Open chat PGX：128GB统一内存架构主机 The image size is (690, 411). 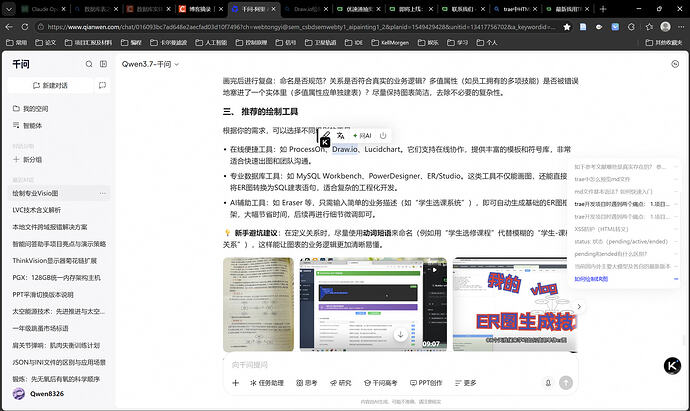pyautogui.click(x=56, y=278)
